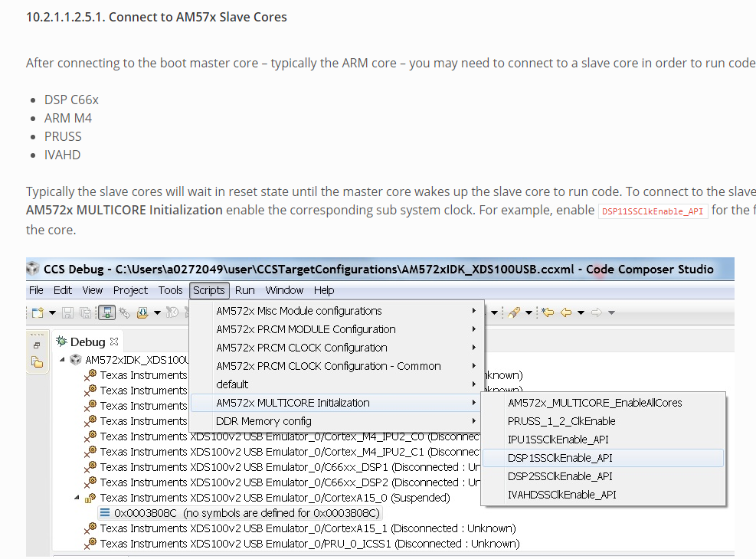Run IVAHDSSClkEnable_API script
Viewport: 756px width, 559px height.
coord(603,495)
